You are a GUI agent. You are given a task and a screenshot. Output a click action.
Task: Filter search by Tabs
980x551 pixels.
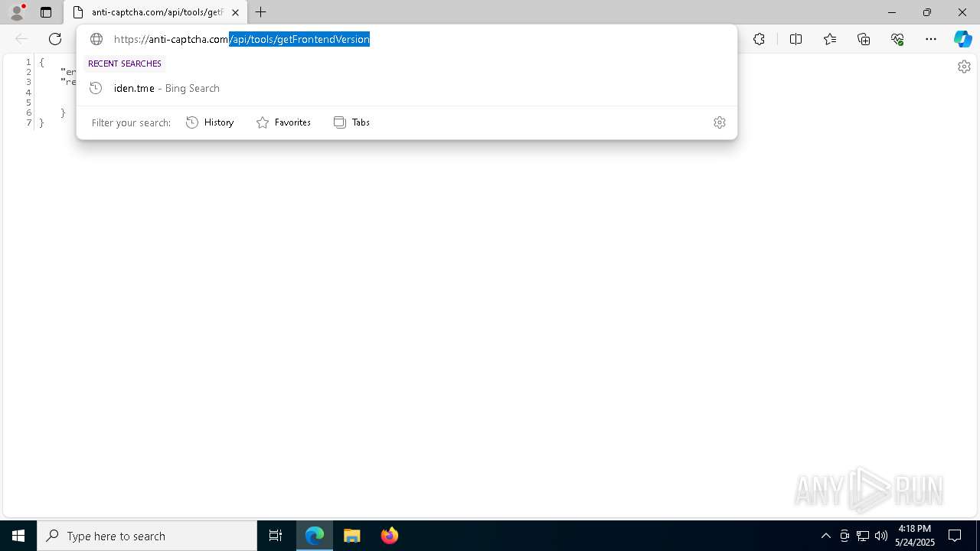coord(352,122)
